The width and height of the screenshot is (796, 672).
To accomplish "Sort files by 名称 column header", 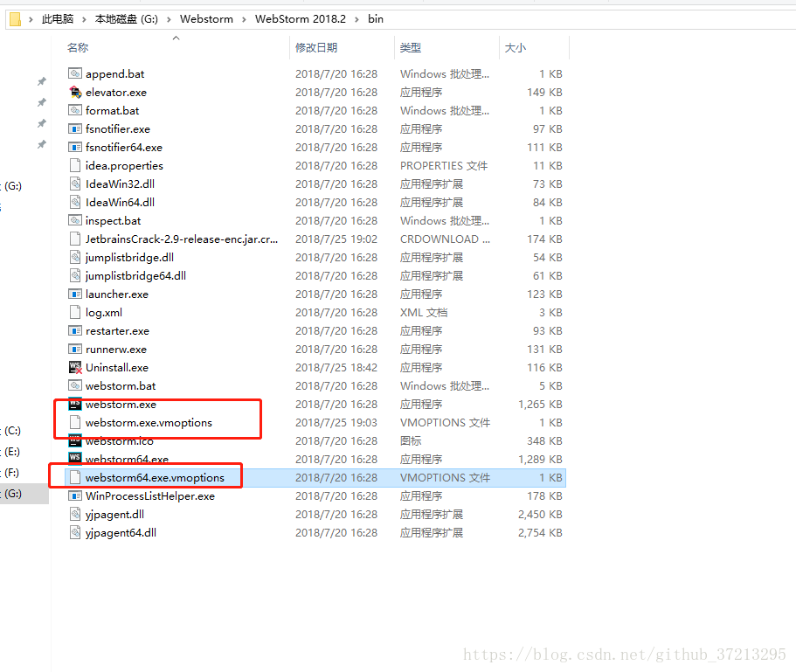I will [78, 48].
